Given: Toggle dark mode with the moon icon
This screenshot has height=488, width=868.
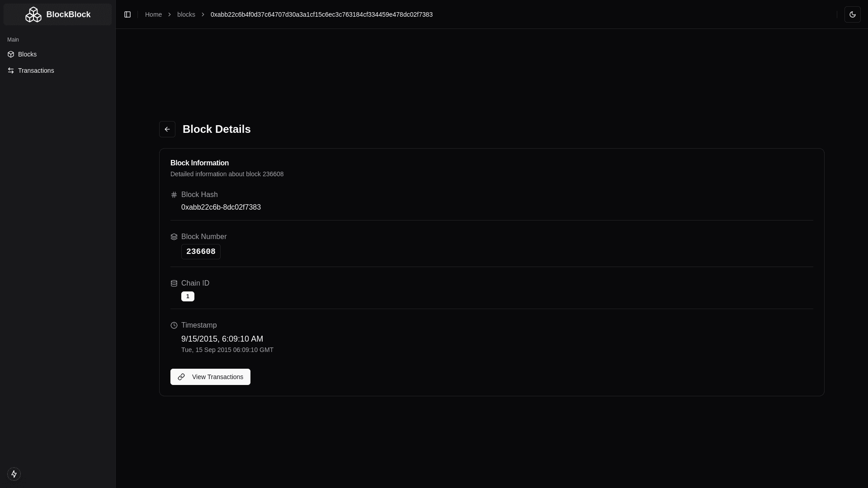Looking at the screenshot, I should tap(853, 14).
